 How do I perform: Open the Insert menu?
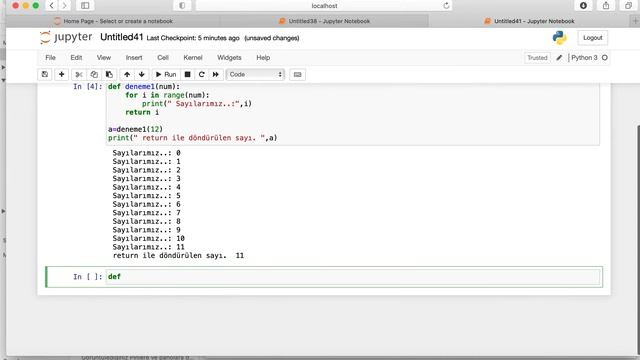(134, 58)
